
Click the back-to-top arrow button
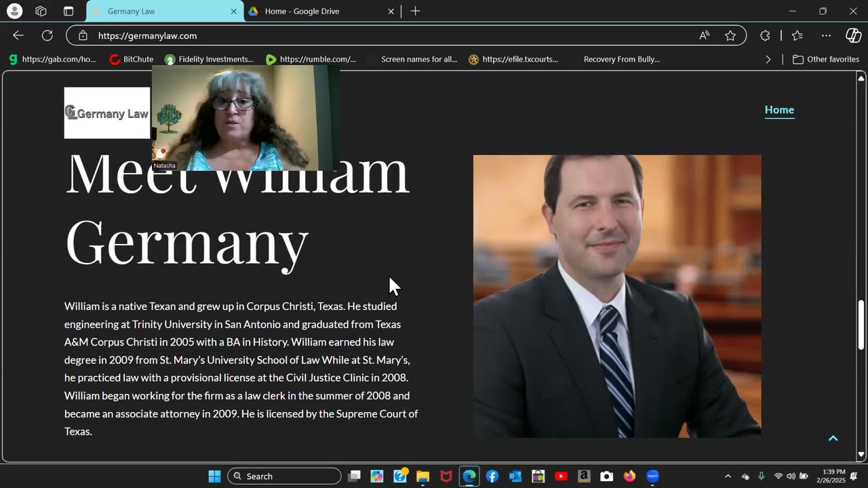coord(833,439)
